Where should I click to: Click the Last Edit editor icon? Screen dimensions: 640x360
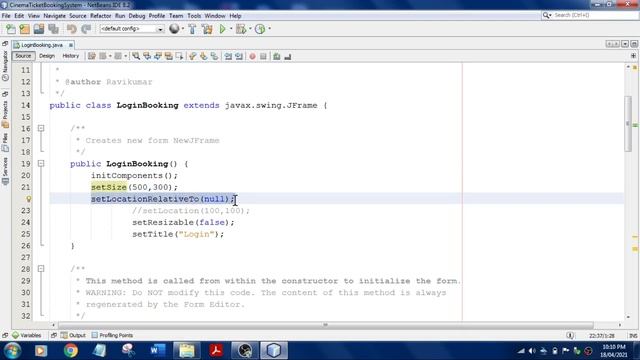click(x=92, y=56)
